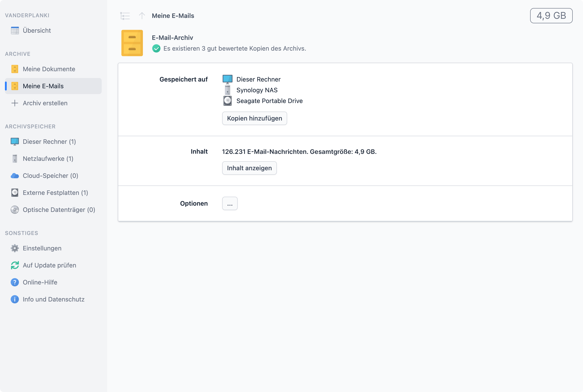
Task: Click the yellow E-Mail-Archiv cabinet icon
Action: tap(132, 43)
